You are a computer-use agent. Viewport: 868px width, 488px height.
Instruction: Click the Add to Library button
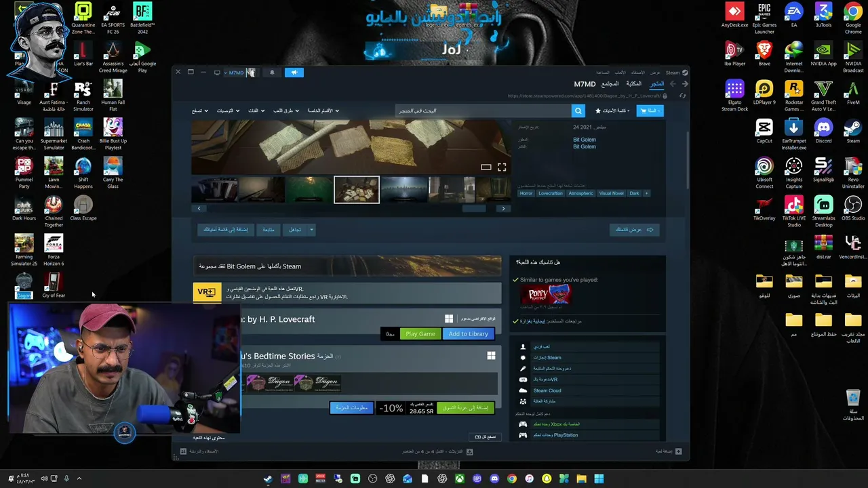point(468,333)
